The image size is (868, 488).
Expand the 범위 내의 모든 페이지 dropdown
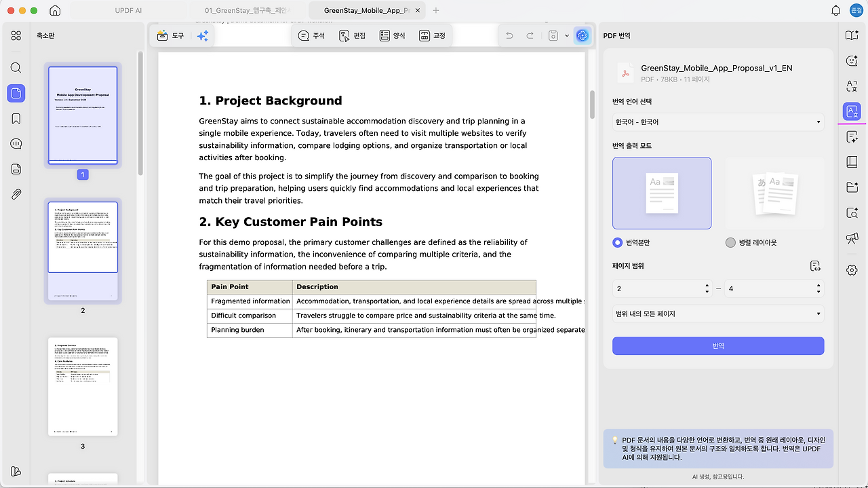718,314
